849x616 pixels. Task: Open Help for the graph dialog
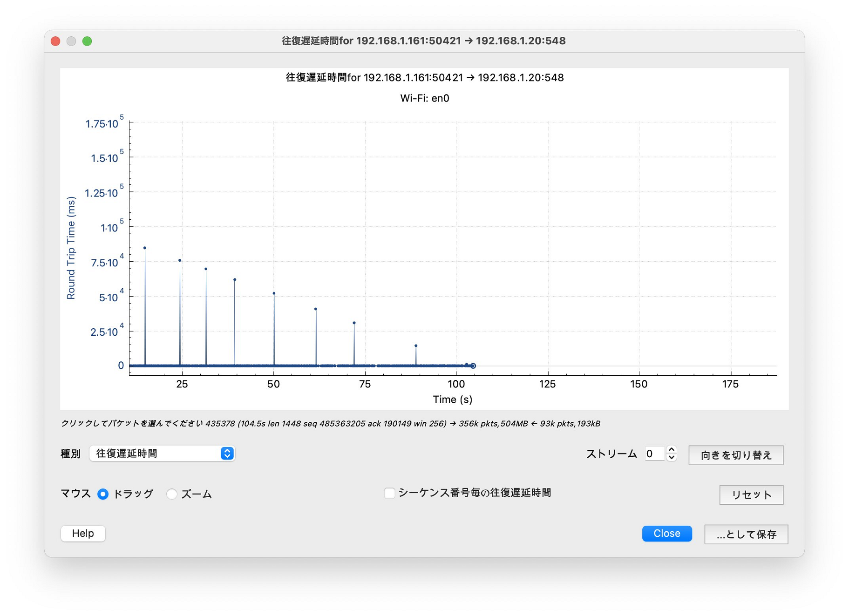[83, 534]
